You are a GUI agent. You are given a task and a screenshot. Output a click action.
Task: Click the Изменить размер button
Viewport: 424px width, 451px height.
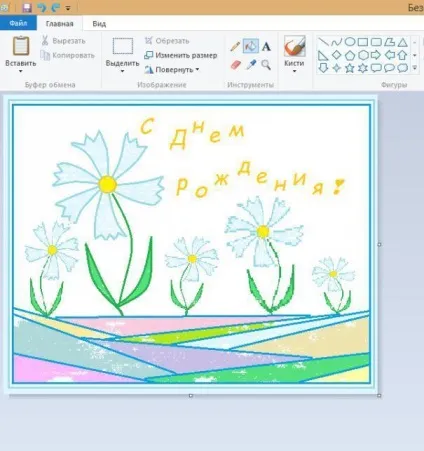181,55
